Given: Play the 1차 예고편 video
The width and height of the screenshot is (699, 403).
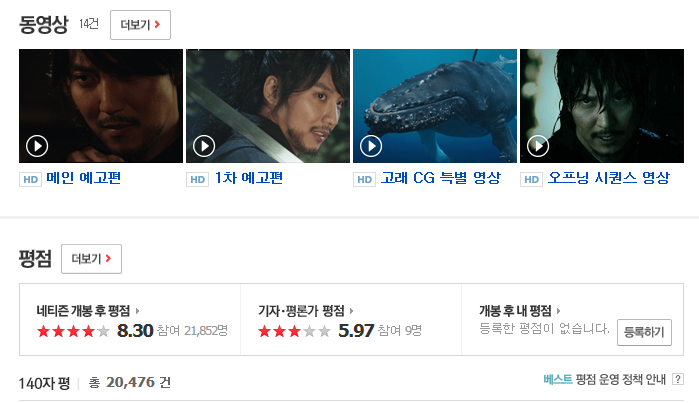Looking at the screenshot, I should (204, 146).
